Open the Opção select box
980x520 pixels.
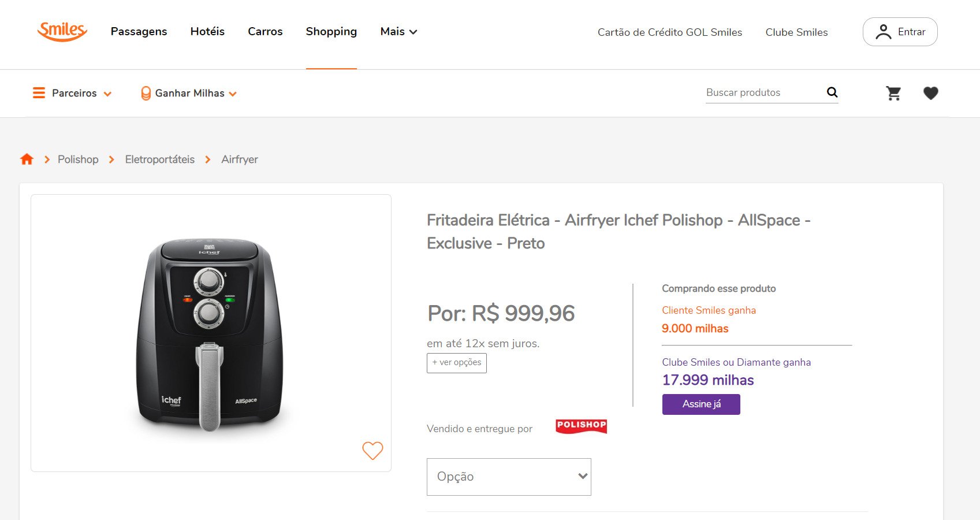pyautogui.click(x=509, y=477)
